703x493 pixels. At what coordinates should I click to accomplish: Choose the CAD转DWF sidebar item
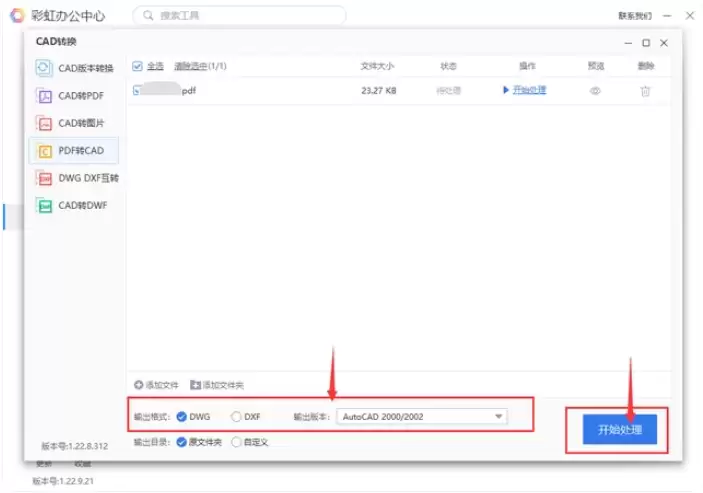pyautogui.click(x=75, y=205)
